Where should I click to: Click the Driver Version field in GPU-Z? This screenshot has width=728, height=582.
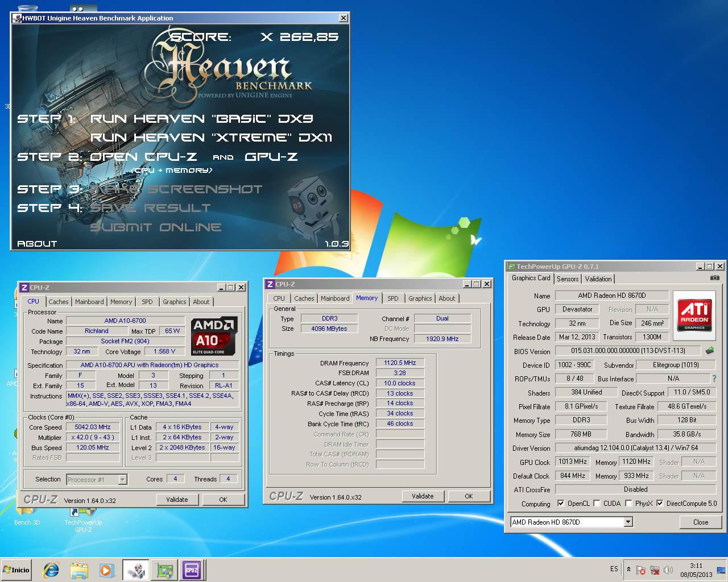[635, 448]
